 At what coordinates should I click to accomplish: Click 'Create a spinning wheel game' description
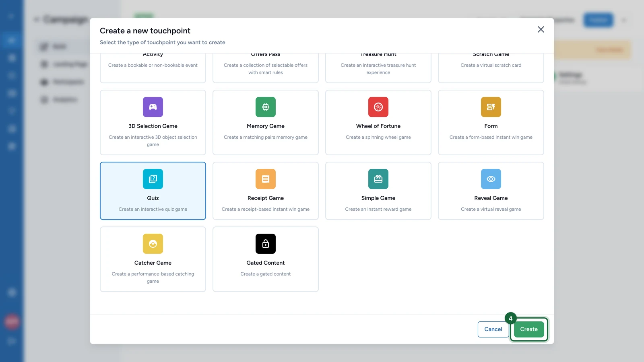378,137
